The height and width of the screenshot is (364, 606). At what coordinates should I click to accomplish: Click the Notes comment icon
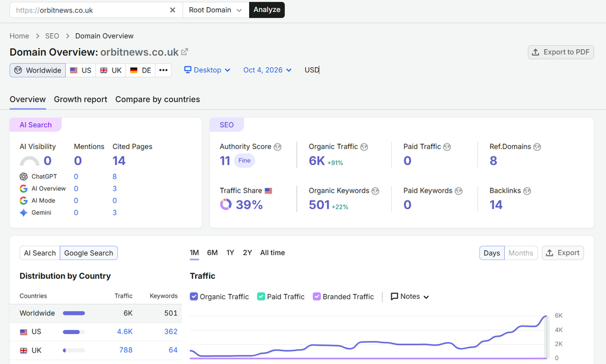[395, 297]
